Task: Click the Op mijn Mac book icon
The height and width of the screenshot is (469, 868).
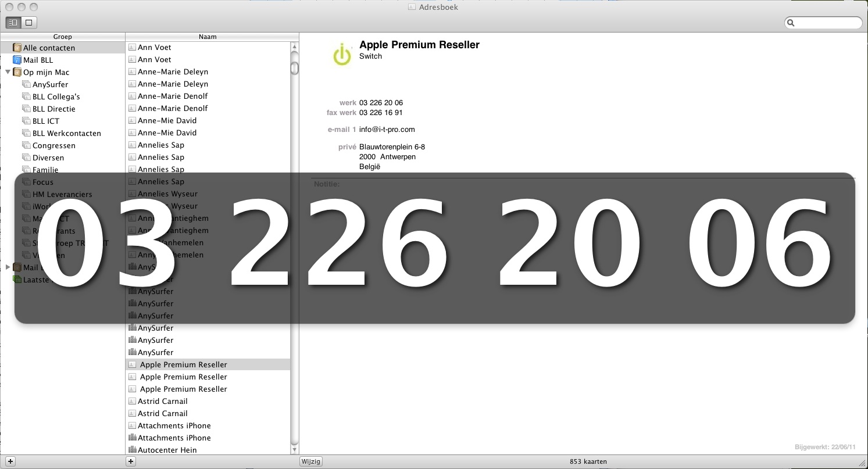Action: point(17,72)
